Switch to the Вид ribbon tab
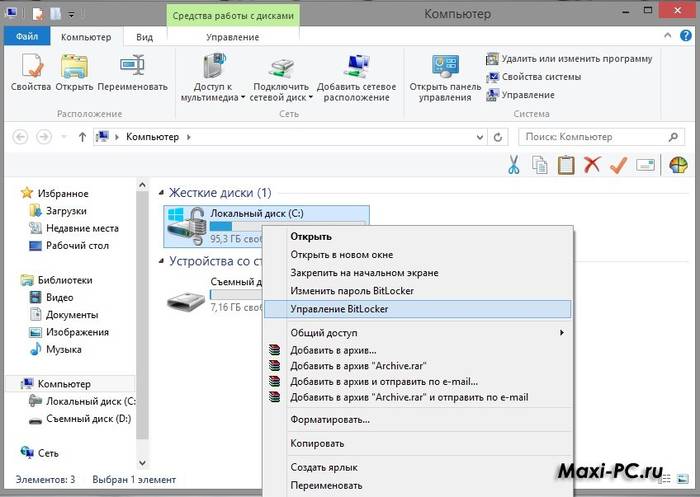The image size is (700, 497). (144, 37)
